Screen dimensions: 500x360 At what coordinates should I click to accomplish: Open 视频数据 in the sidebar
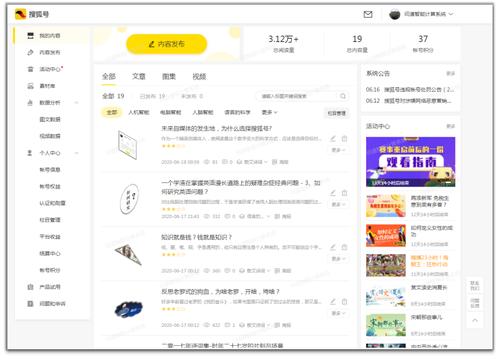[50, 136]
